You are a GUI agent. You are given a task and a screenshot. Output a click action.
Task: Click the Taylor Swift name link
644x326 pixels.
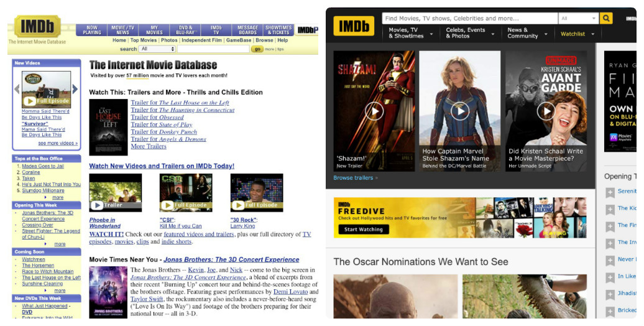pos(147,299)
